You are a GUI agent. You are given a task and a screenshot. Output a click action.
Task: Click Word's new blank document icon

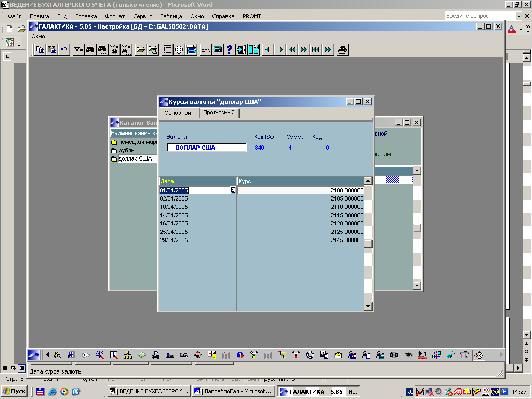[x=9, y=29]
